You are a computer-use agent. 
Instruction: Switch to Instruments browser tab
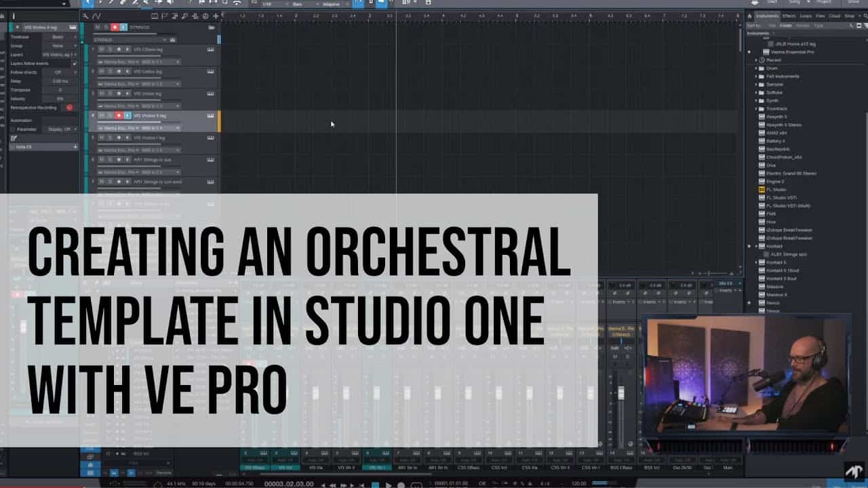[767, 16]
